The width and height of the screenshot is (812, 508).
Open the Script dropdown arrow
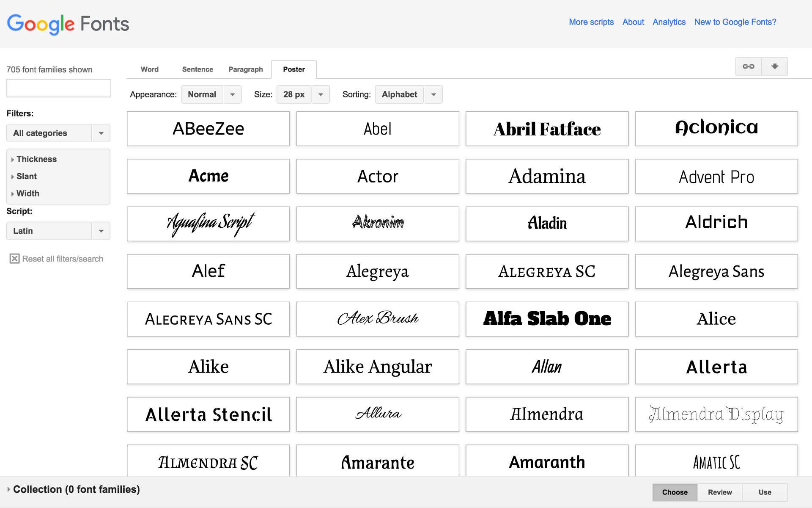[x=101, y=231]
